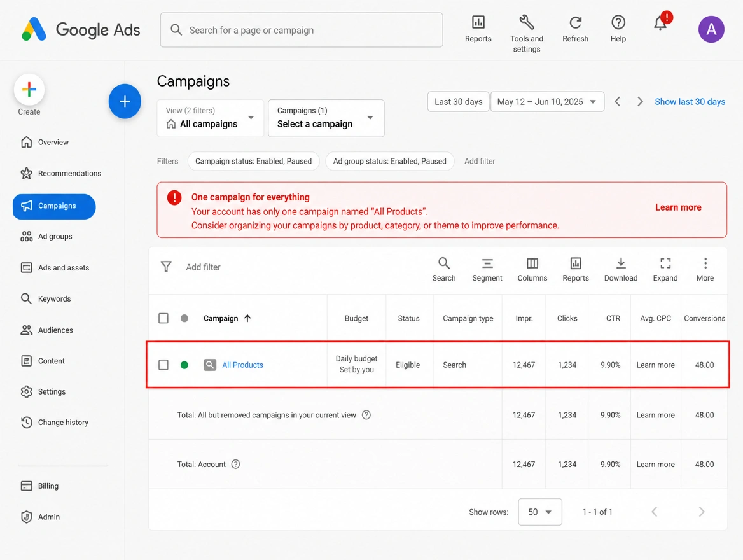This screenshot has width=743, height=560.
Task: Click the gray status dot in header
Action: (184, 318)
